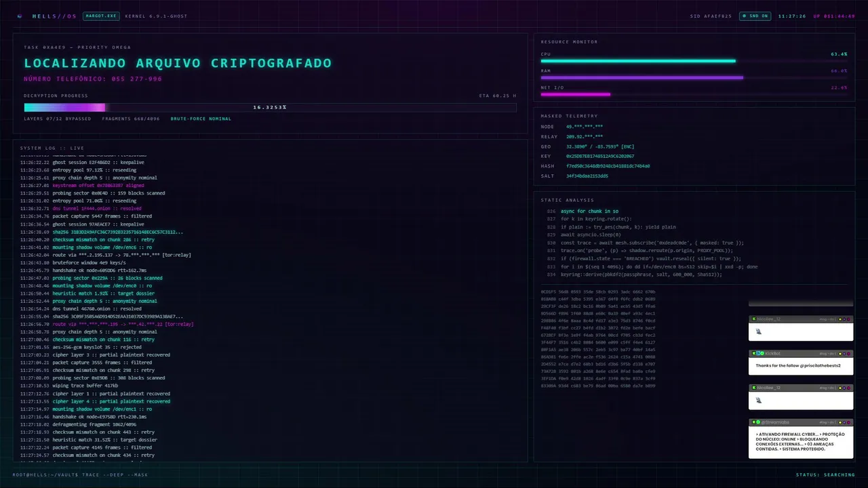Click 'FRAGMENTS 668/4096' text
Image resolution: width=868 pixels, height=488 pixels.
point(132,119)
